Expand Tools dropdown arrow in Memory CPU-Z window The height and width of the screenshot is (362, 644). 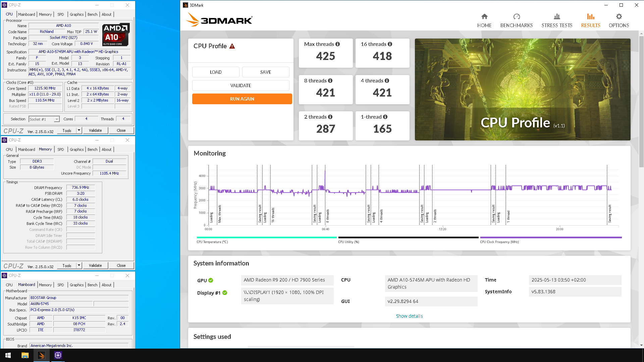(x=79, y=265)
